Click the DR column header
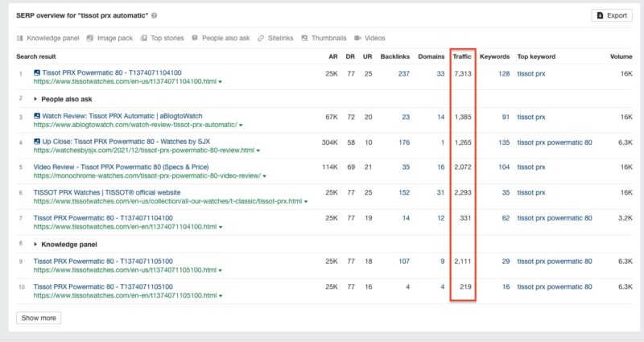Screen dimensions: 644x342 tap(350, 56)
